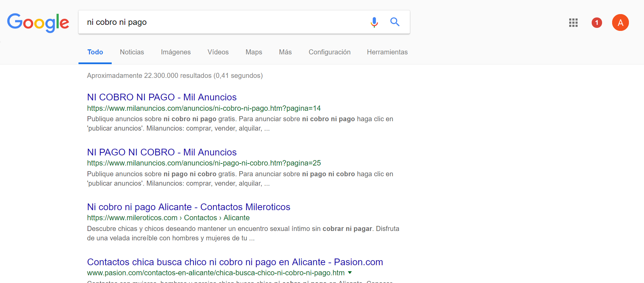Click the blue search magnifier icon
Screen dimensions: 644x283
click(x=395, y=22)
